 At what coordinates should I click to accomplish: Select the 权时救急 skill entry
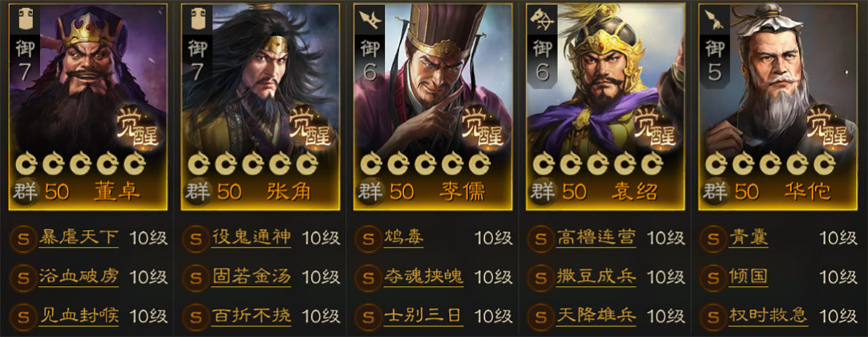click(768, 315)
